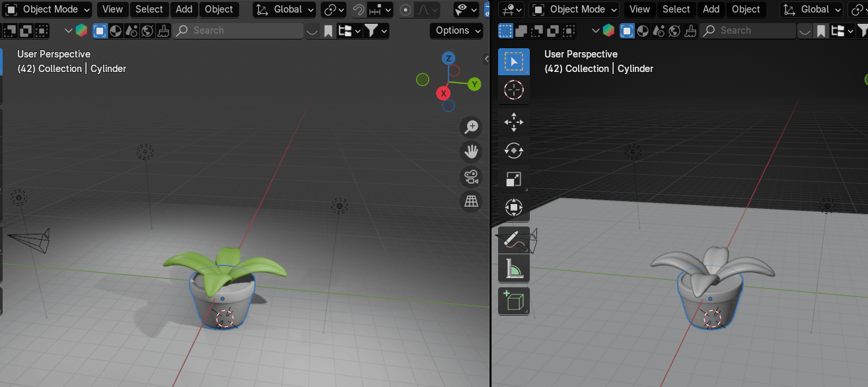Toggle perspective/orthographic grid gizmo button
The height and width of the screenshot is (387, 868).
[471, 202]
